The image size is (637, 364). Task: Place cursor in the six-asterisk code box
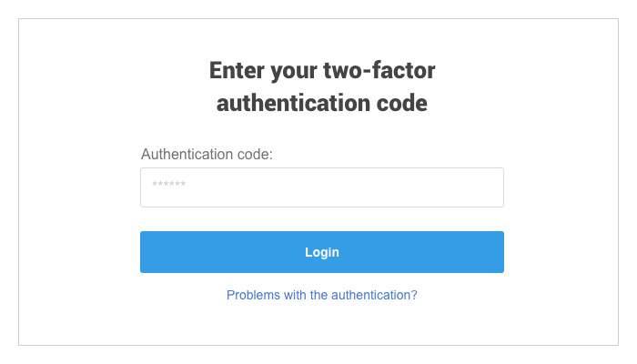coord(322,187)
